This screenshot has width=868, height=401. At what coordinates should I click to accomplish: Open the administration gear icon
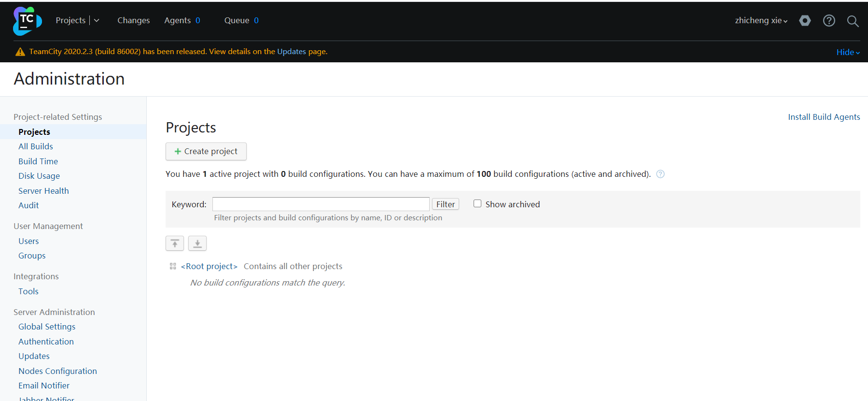(805, 21)
